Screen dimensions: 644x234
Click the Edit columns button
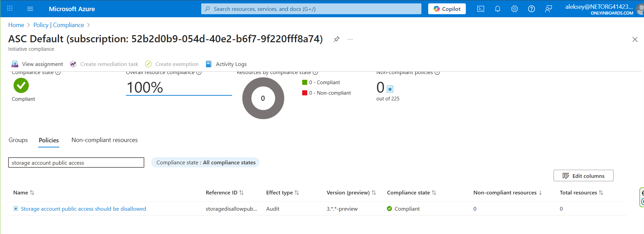pyautogui.click(x=583, y=175)
